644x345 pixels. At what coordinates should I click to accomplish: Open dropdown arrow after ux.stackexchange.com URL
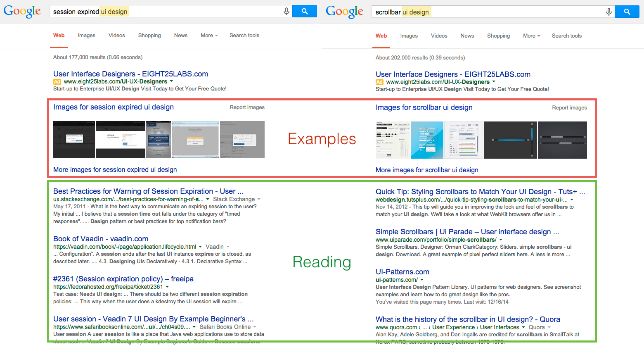pyautogui.click(x=208, y=200)
